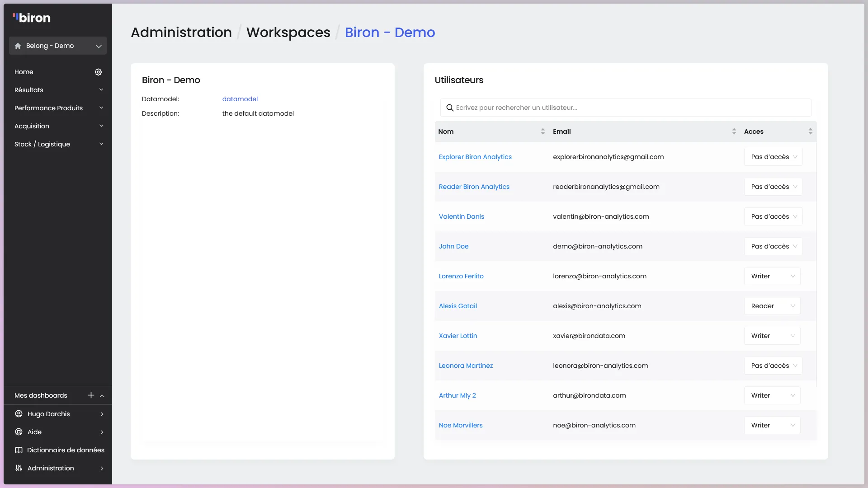This screenshot has width=868, height=488.
Task: Click the email arthur@birondata.com
Action: 589,395
